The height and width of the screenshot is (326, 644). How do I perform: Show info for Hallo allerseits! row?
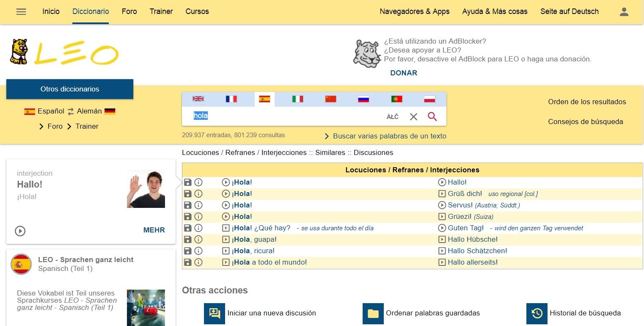coord(198,262)
